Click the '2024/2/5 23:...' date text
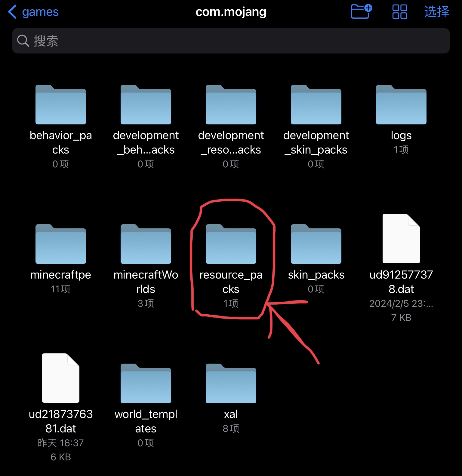The image size is (462, 476). [x=401, y=304]
